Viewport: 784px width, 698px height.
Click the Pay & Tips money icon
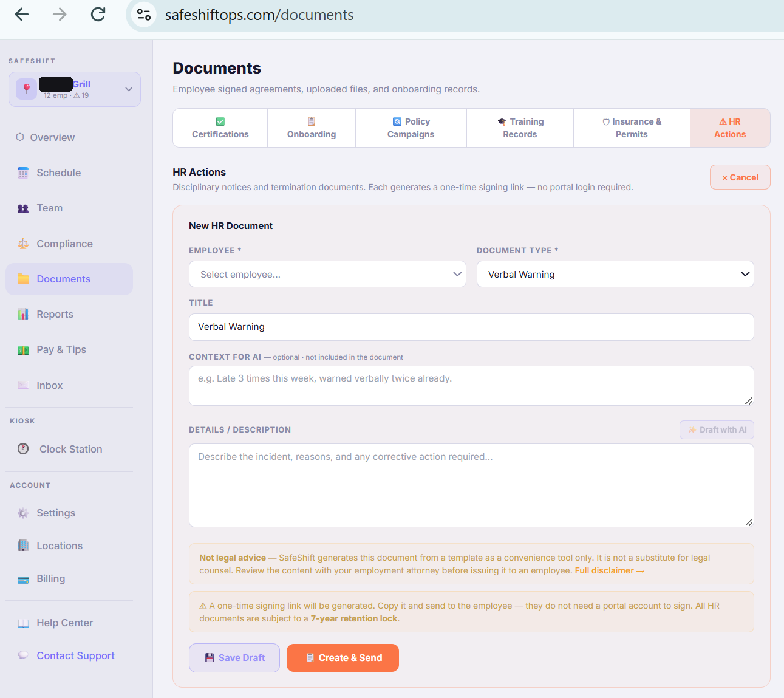23,350
